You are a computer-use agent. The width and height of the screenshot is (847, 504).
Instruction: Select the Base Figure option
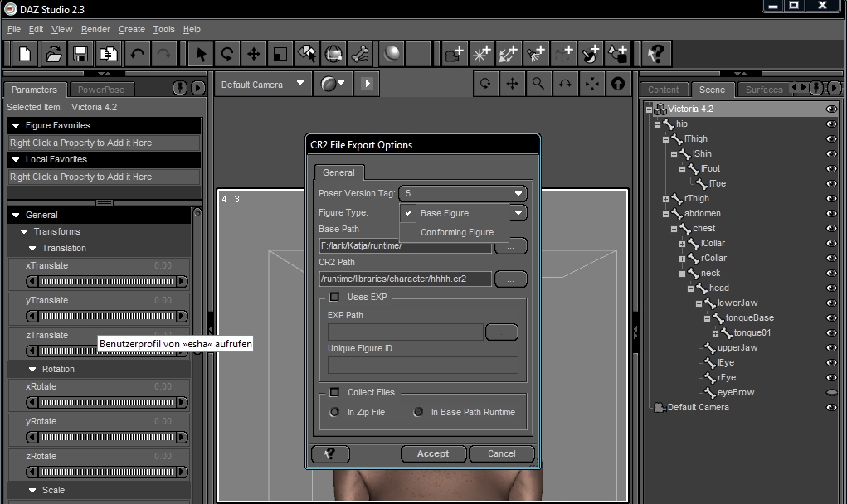[455, 213]
